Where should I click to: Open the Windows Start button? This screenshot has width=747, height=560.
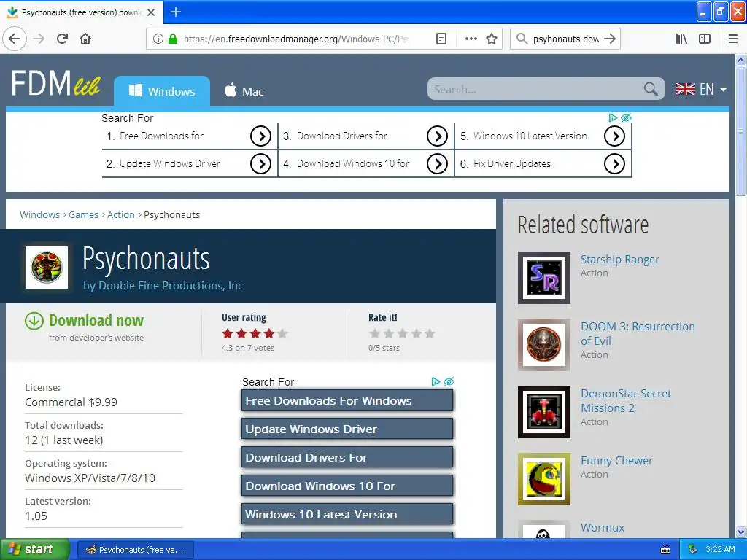(x=34, y=550)
